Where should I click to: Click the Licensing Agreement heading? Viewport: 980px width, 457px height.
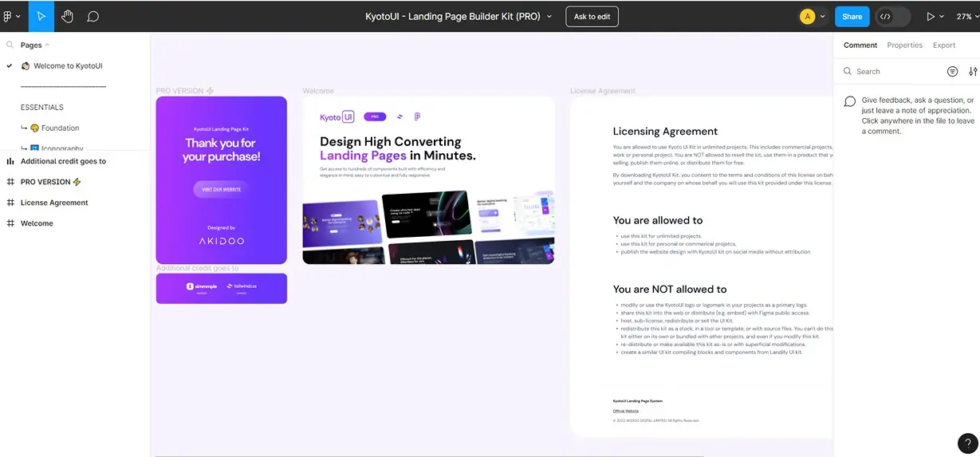(x=665, y=132)
